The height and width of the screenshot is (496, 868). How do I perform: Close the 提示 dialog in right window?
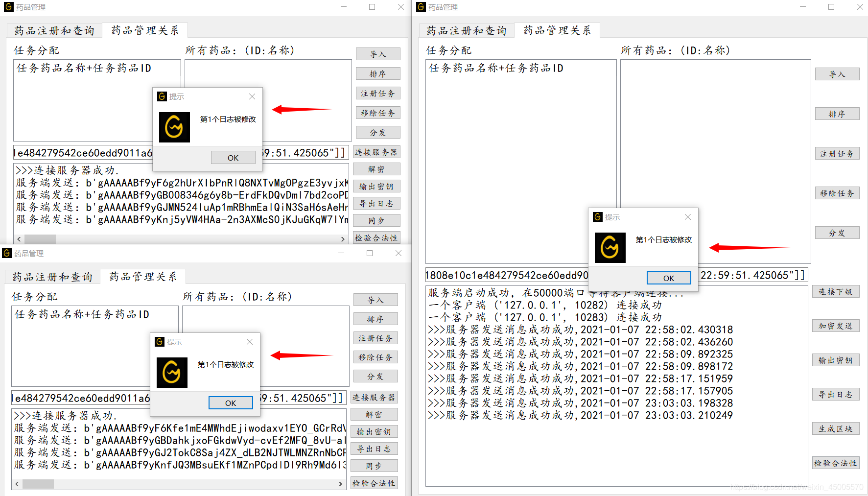pos(688,217)
